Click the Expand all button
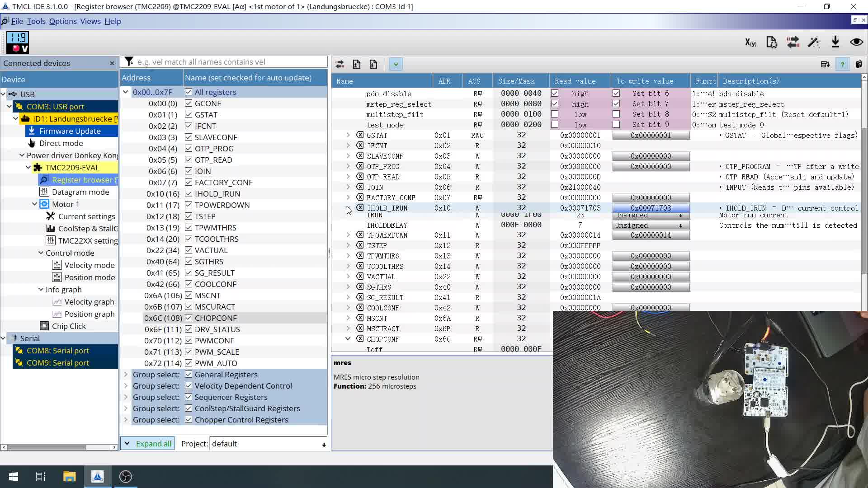The height and width of the screenshot is (488, 868). tap(148, 444)
